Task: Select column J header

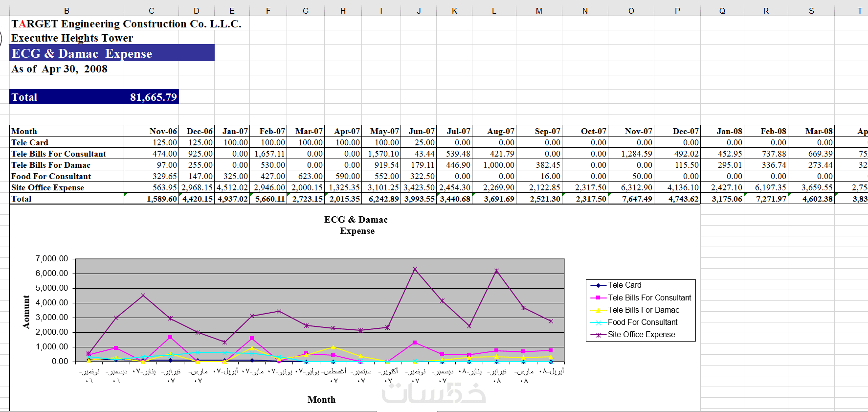Action: (419, 11)
